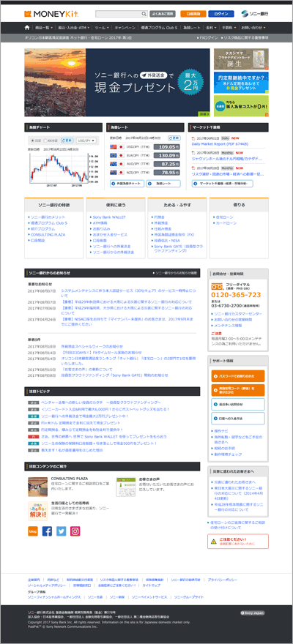Click the search magnifier icon

144,14
